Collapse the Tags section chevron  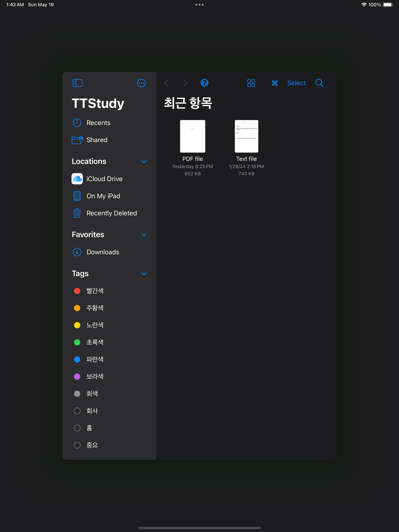pos(144,274)
